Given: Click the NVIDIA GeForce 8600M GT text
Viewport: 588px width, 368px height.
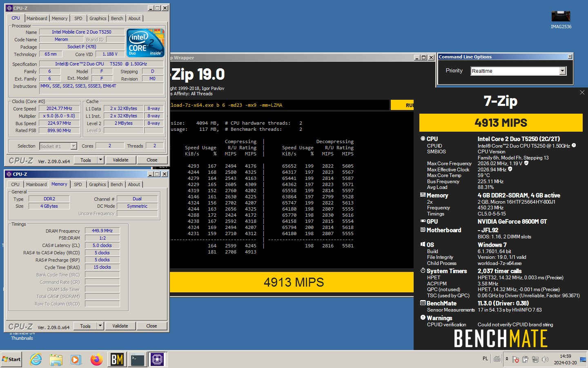Looking at the screenshot, I should (512, 221).
